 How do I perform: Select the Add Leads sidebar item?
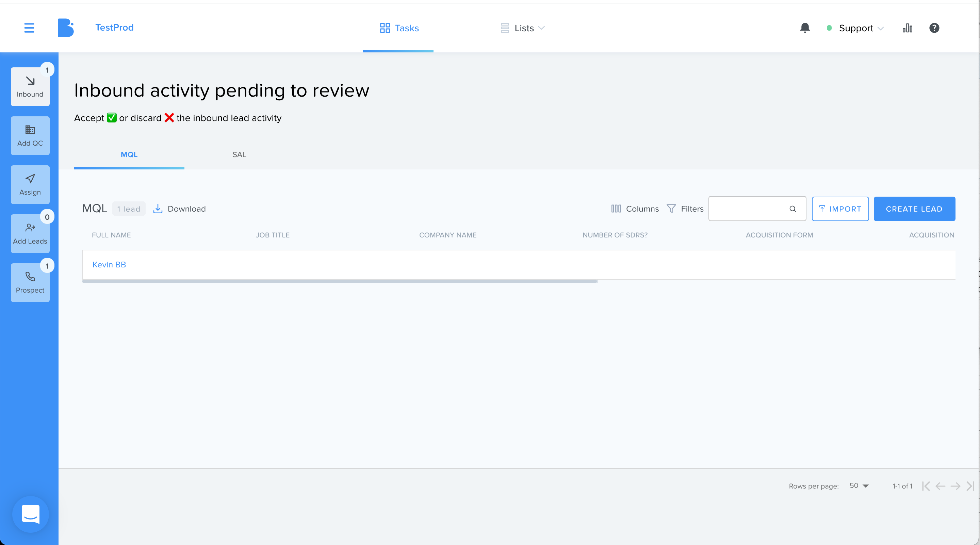click(30, 234)
